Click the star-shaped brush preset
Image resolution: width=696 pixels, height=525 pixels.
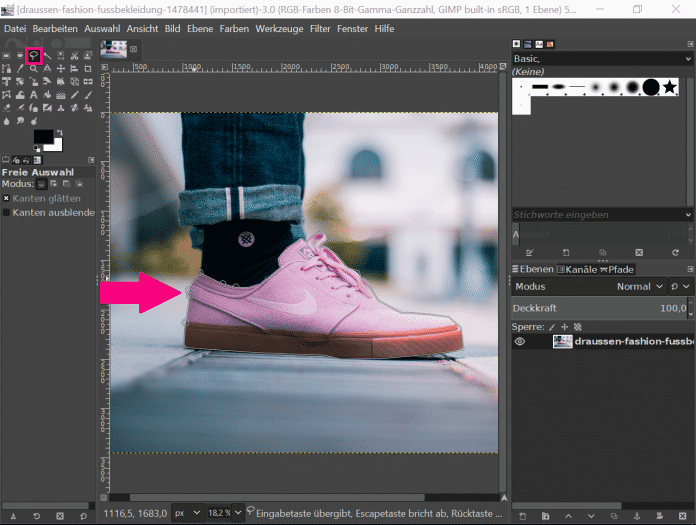[x=669, y=88]
